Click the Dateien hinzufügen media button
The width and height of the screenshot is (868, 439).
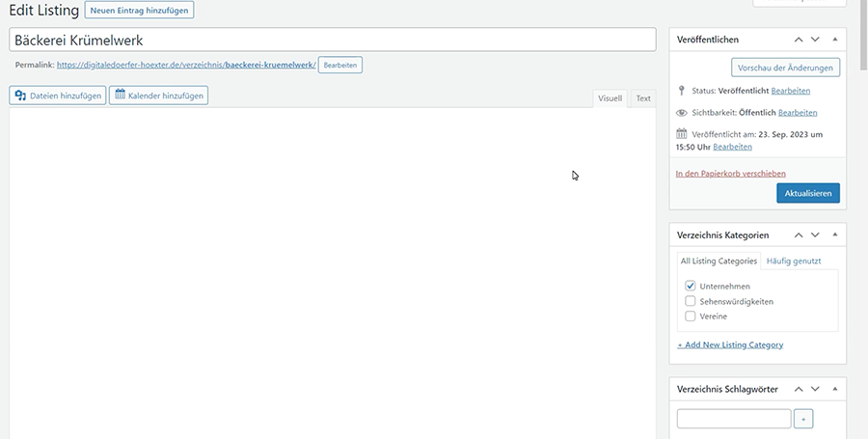[x=58, y=96]
